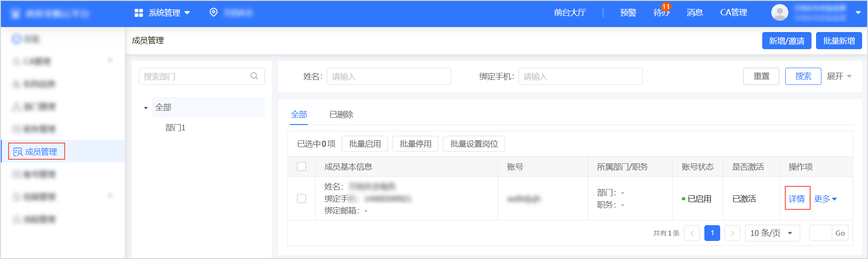This screenshot has width=868, height=259.
Task: Click the 搜索 button
Action: tap(803, 76)
